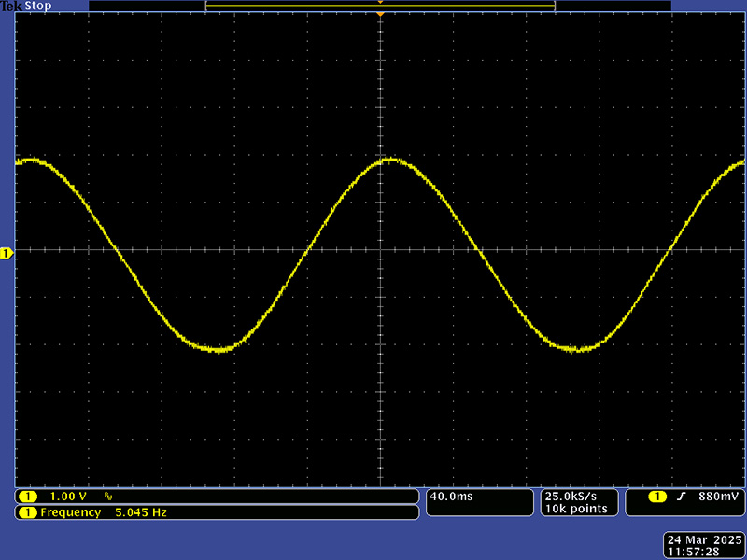Screen dimensions: 747x560
Task: Click the waveform record view bar
Action: click(x=380, y=7)
